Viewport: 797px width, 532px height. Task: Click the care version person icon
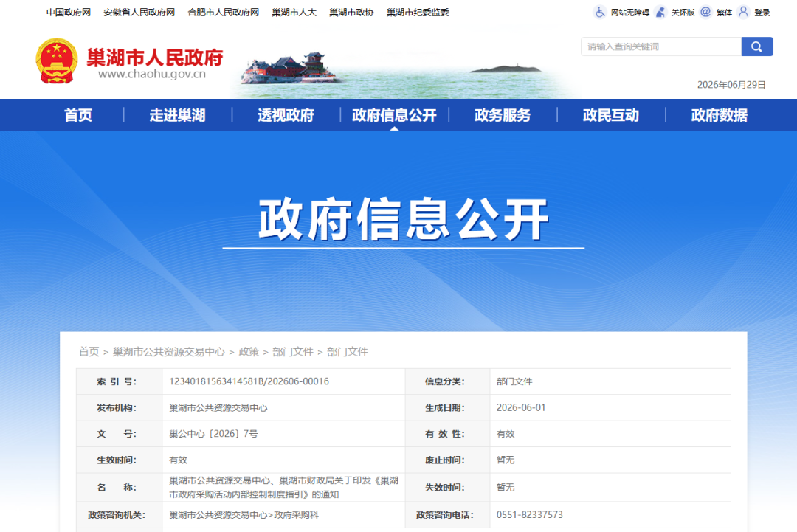point(660,13)
